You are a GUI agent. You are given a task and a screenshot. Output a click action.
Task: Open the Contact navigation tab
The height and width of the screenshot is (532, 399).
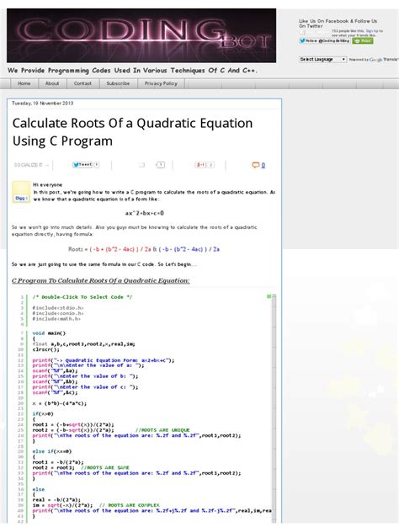[x=82, y=83]
